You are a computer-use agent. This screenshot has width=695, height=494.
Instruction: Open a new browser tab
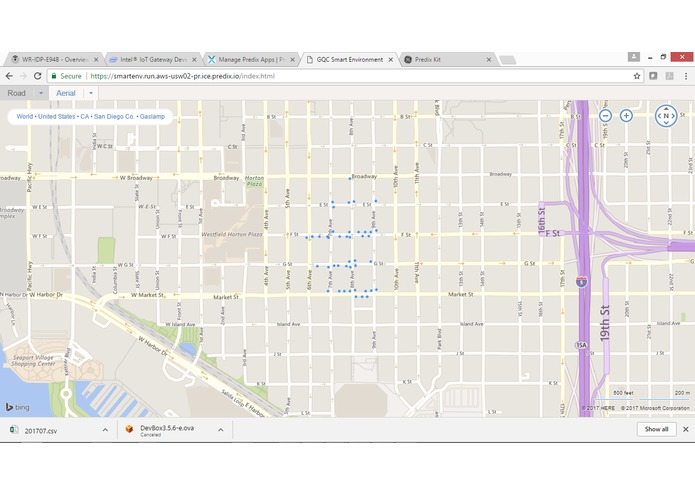(x=507, y=60)
